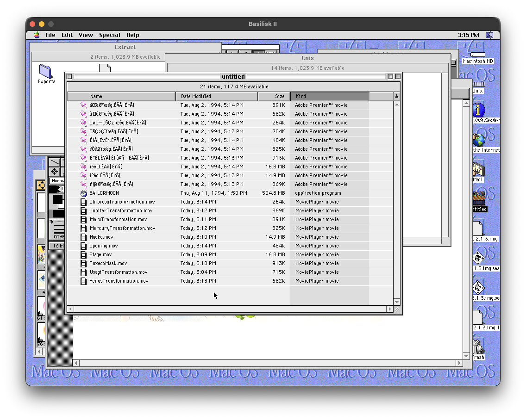Open the View menu

click(86, 35)
